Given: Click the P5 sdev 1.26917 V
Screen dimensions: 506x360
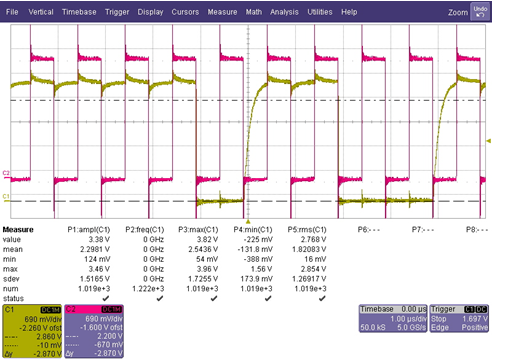Looking at the screenshot, I should coord(309,279).
